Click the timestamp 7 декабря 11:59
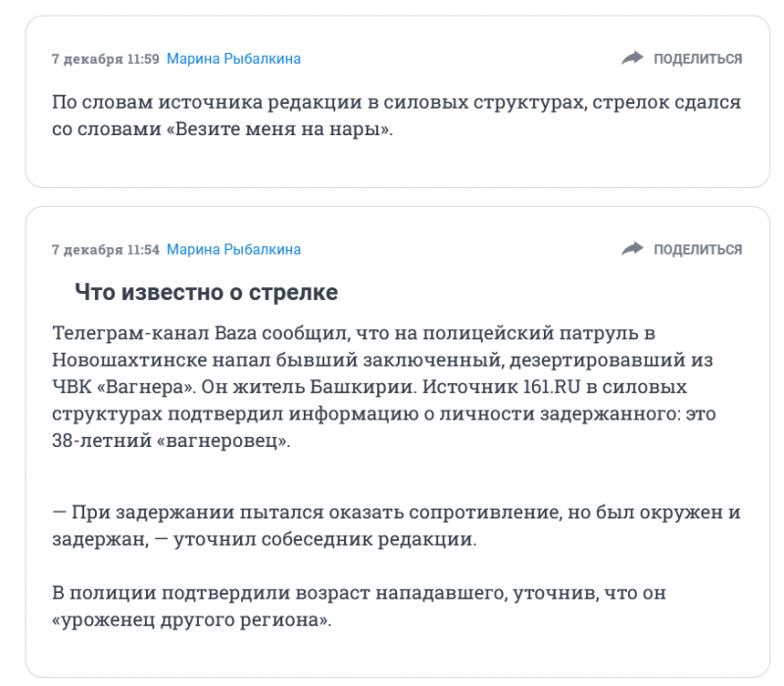Image resolution: width=784 pixels, height=686 pixels. [105, 59]
